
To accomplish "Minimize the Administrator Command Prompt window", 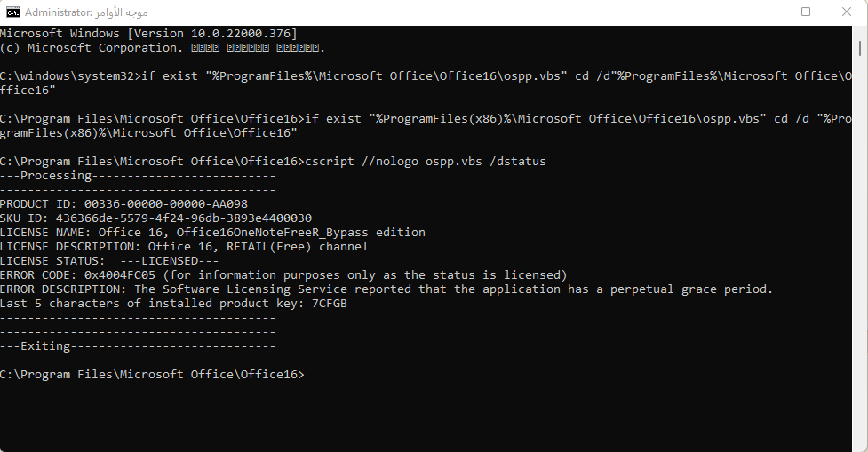I will (x=766, y=12).
